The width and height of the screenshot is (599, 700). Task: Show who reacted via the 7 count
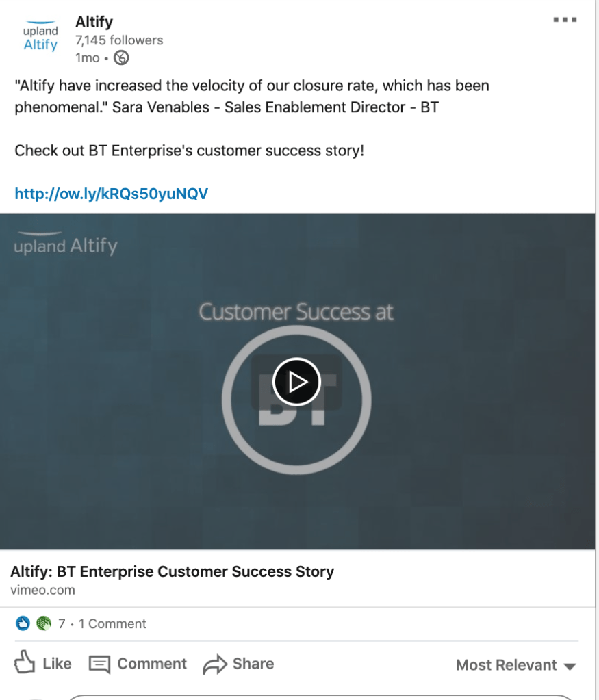click(62, 624)
